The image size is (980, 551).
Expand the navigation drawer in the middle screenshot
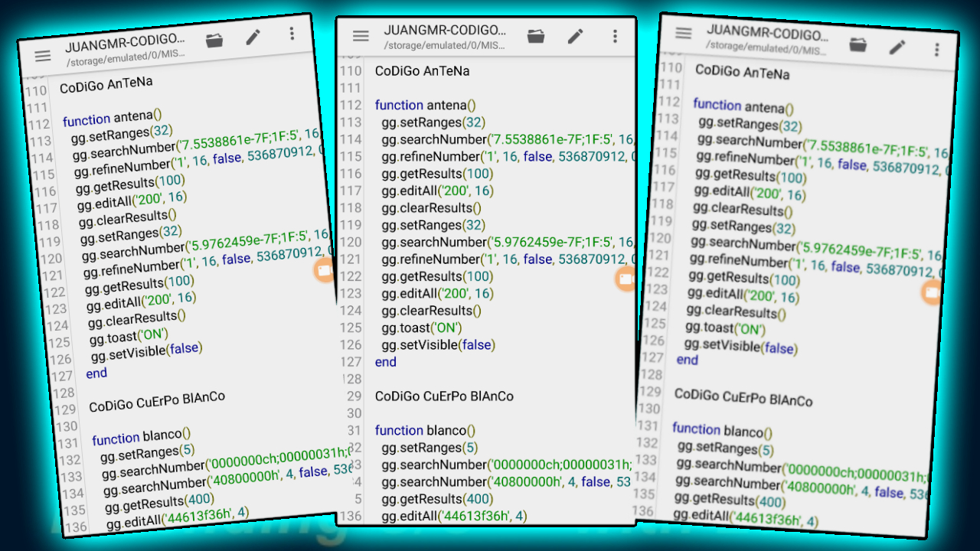[360, 35]
